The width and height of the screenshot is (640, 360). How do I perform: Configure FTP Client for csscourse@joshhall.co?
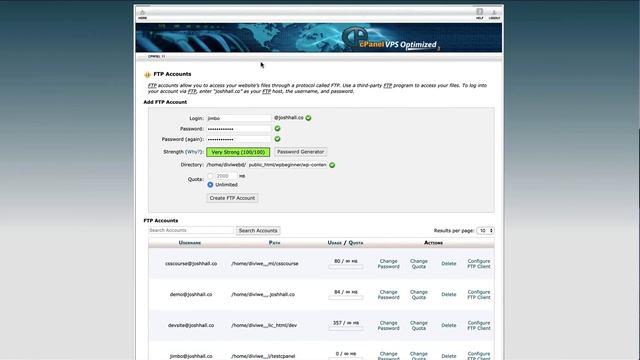[479, 264]
